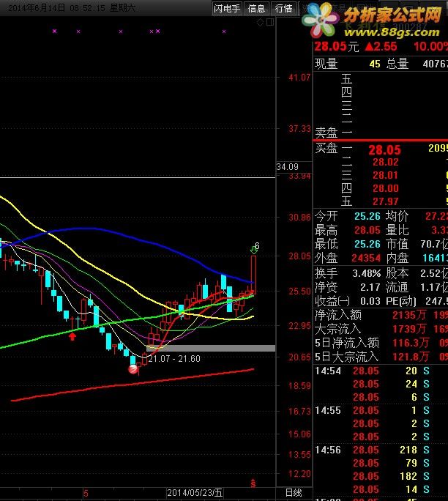448x501 pixels.
Task: Click the 卖盘 label
Action: pos(326,133)
